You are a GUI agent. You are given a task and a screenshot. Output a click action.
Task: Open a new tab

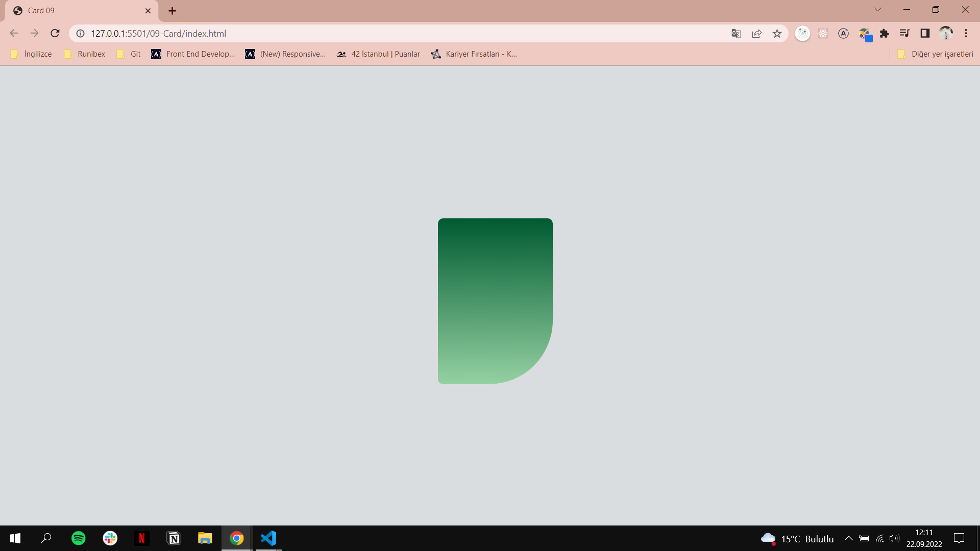[173, 11]
